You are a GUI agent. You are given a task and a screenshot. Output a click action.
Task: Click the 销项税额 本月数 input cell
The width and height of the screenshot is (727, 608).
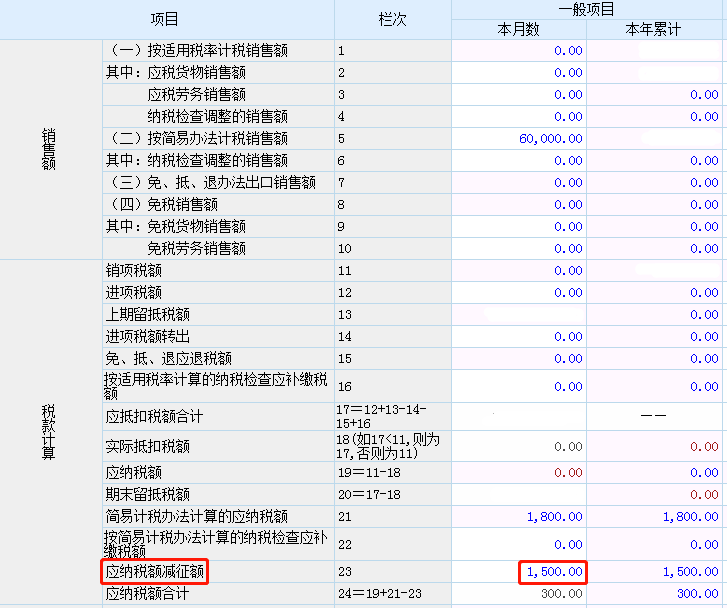point(519,270)
